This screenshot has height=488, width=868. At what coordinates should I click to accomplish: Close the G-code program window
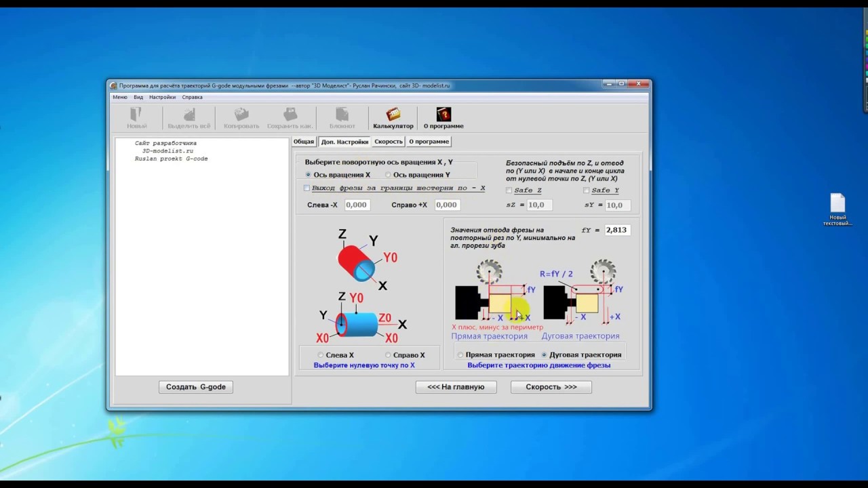point(637,84)
